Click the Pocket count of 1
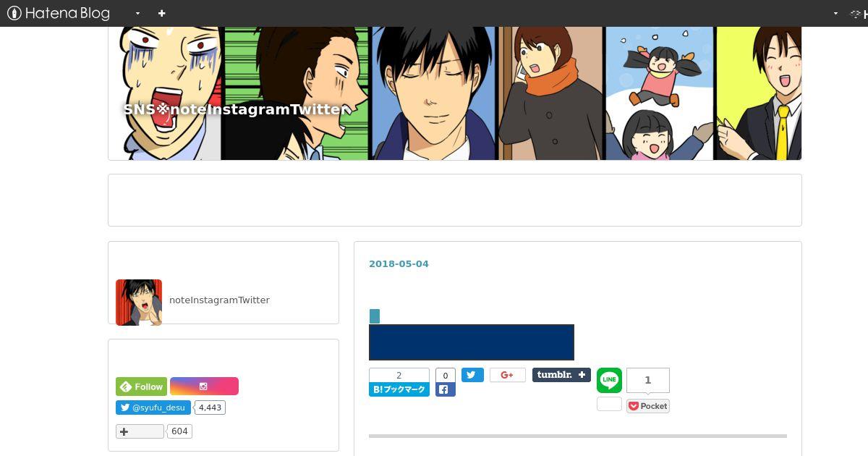This screenshot has height=456, width=868. click(x=648, y=380)
